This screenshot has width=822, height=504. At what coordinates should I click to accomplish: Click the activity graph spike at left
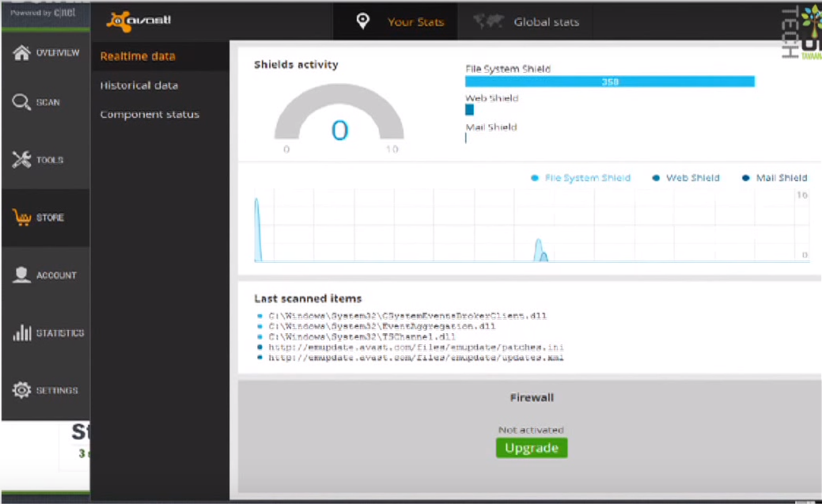click(x=257, y=229)
